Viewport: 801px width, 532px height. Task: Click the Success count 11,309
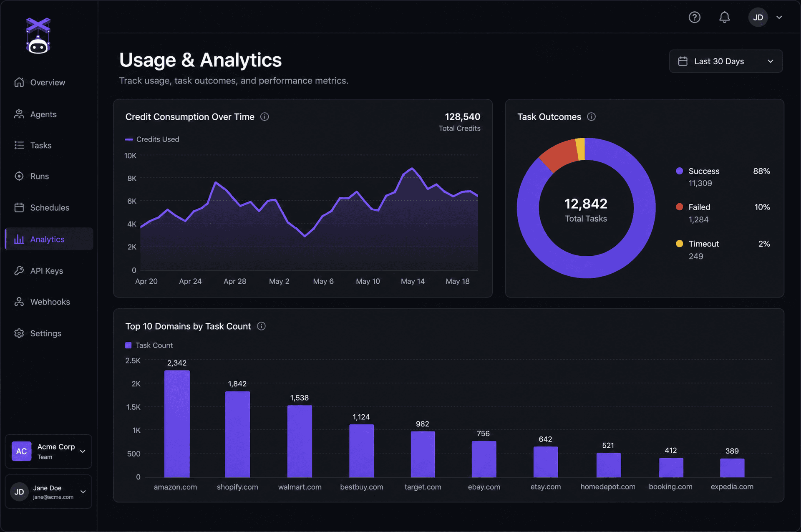[700, 183]
